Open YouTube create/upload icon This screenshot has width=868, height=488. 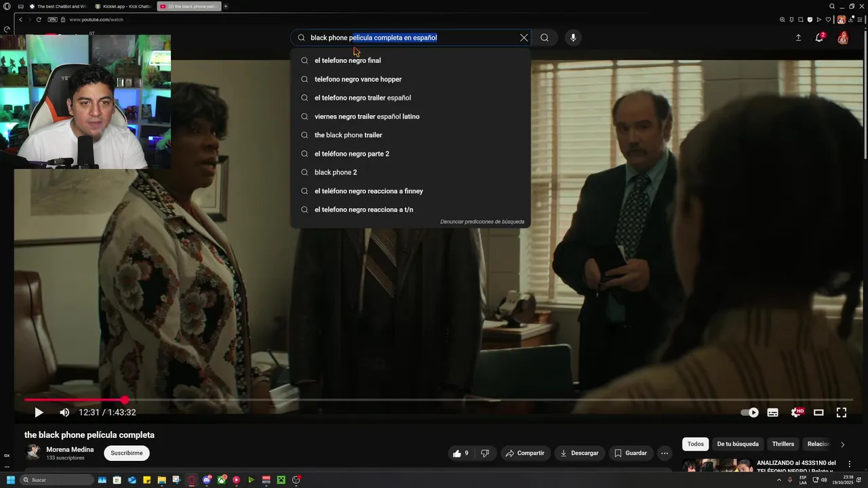click(x=798, y=38)
